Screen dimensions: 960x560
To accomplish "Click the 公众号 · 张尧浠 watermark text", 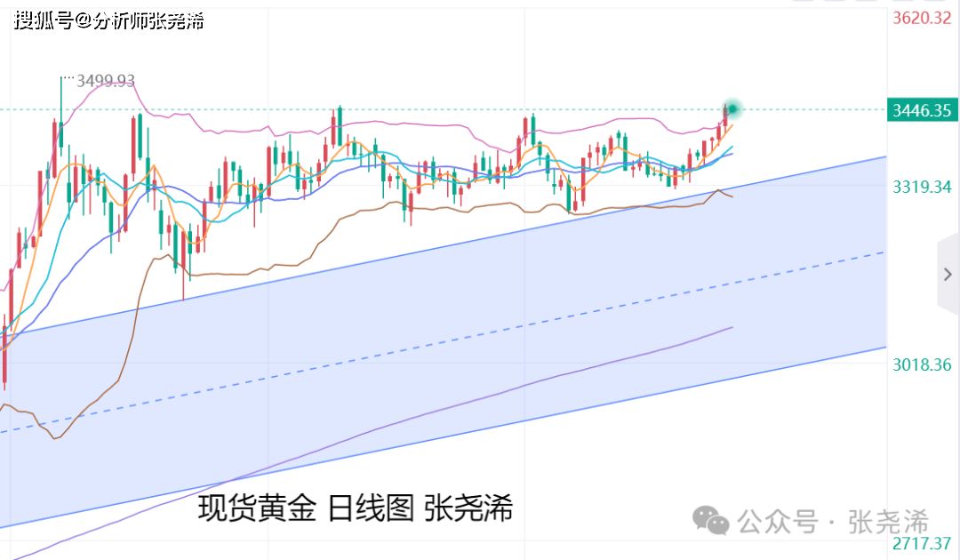I will [833, 522].
